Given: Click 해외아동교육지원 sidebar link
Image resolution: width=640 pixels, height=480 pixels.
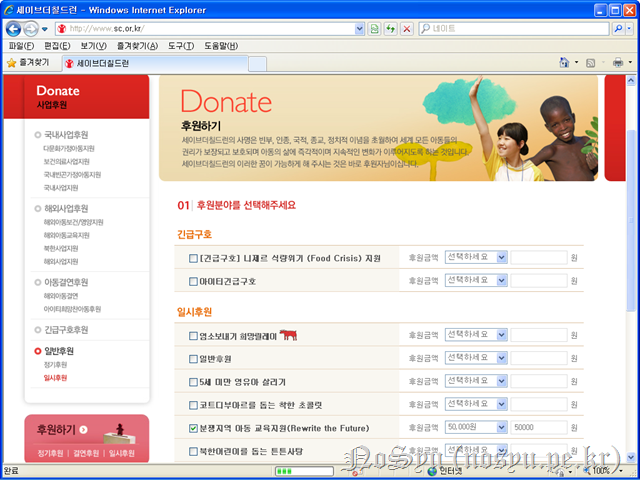Looking at the screenshot, I should point(66,235).
